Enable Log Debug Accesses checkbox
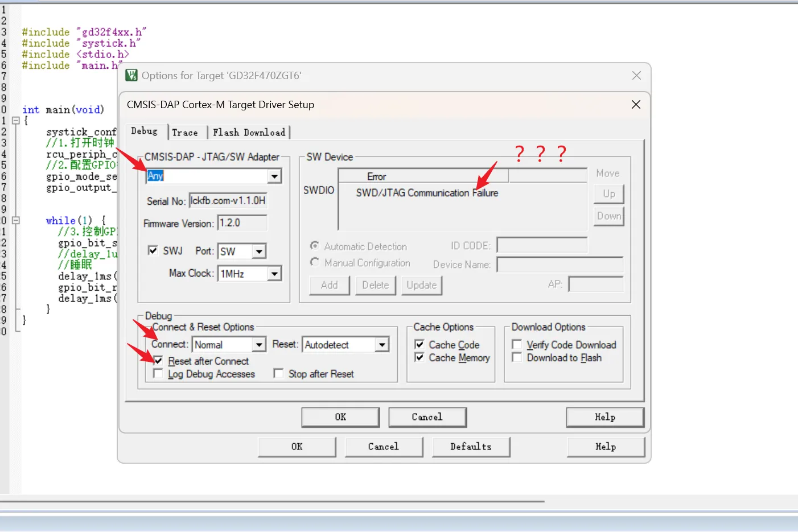This screenshot has height=532, width=798. click(x=158, y=374)
